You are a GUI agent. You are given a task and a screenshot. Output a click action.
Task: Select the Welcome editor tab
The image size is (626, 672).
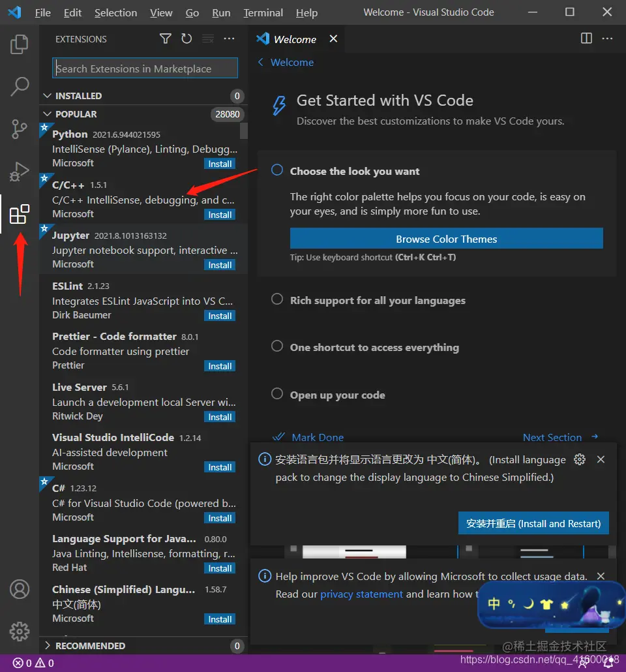[297, 39]
